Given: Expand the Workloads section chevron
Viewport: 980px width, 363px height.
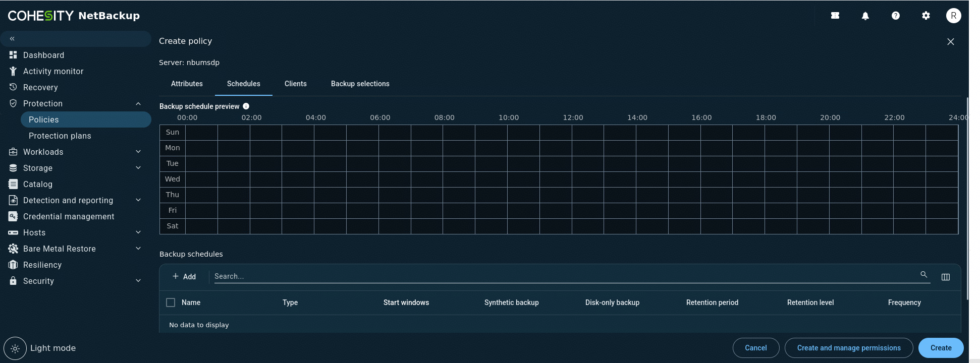Looking at the screenshot, I should (138, 152).
